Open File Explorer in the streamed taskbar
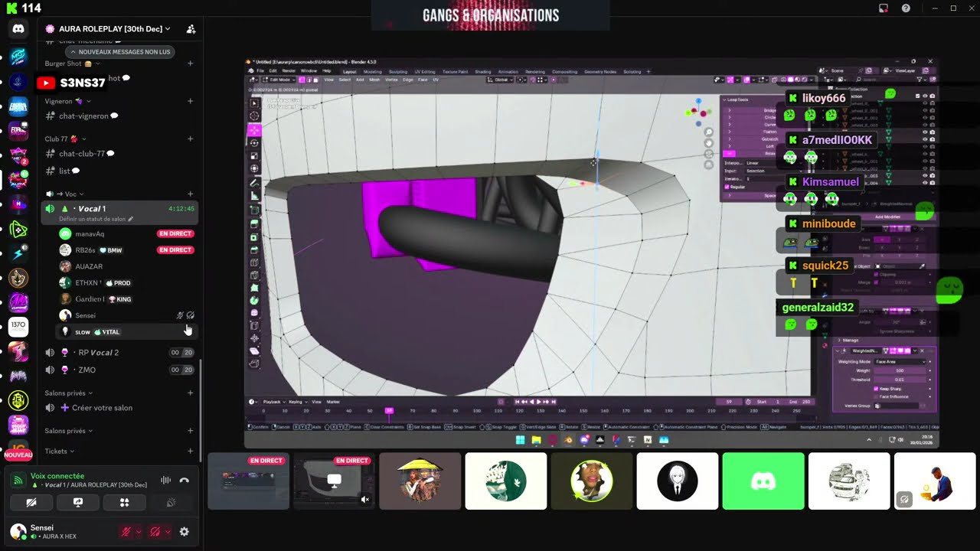 click(x=536, y=440)
